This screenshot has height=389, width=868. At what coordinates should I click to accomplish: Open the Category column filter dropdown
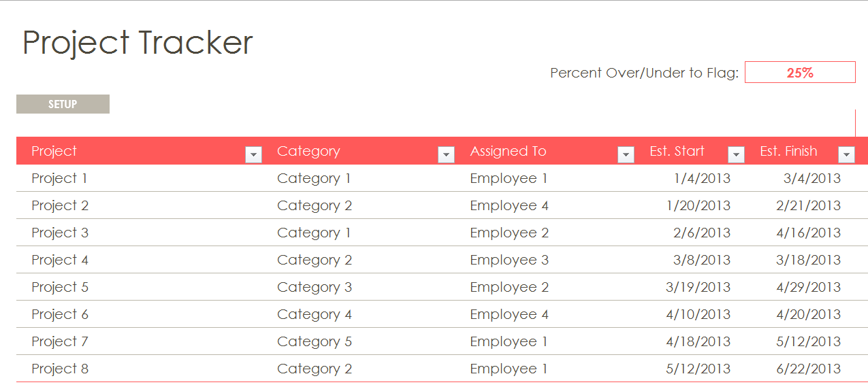(x=446, y=155)
